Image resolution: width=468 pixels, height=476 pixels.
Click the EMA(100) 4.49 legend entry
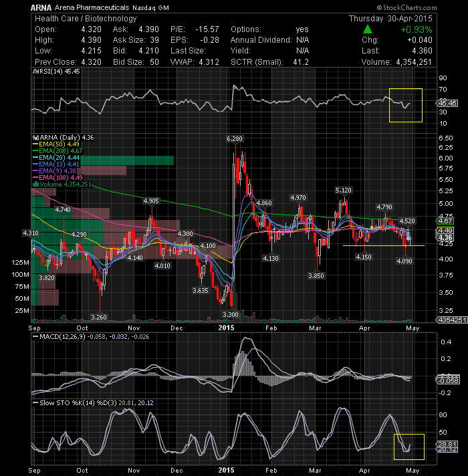point(57,178)
